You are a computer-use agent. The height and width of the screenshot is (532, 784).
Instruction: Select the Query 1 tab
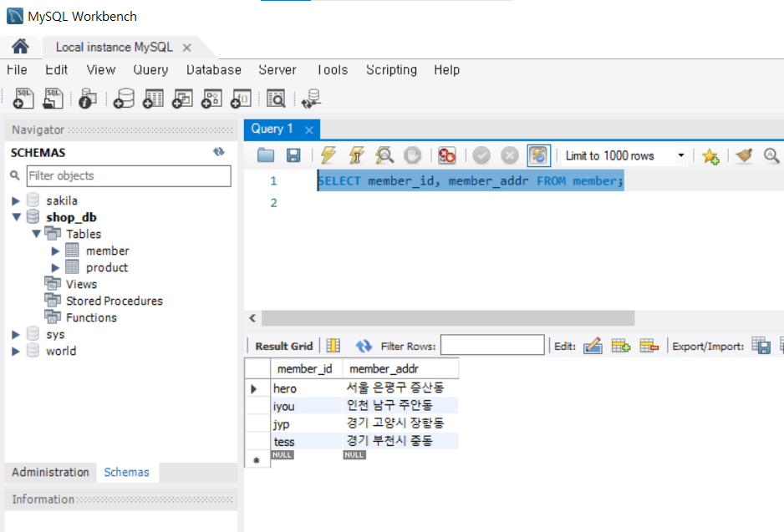pos(272,129)
